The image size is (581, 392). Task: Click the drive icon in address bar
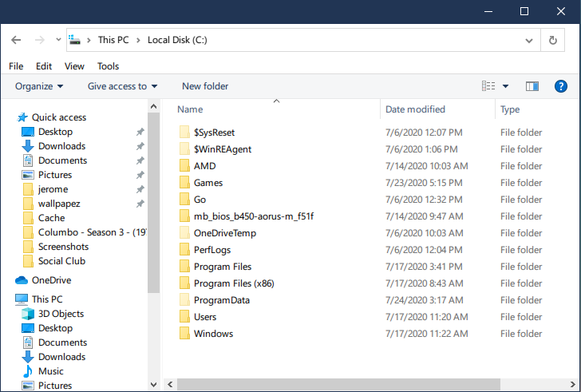pos(75,40)
